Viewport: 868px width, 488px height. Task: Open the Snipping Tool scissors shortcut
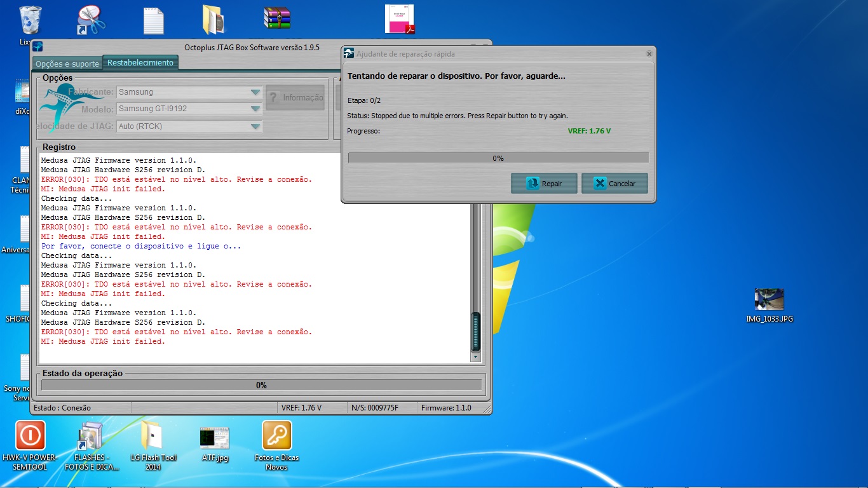pyautogui.click(x=92, y=20)
